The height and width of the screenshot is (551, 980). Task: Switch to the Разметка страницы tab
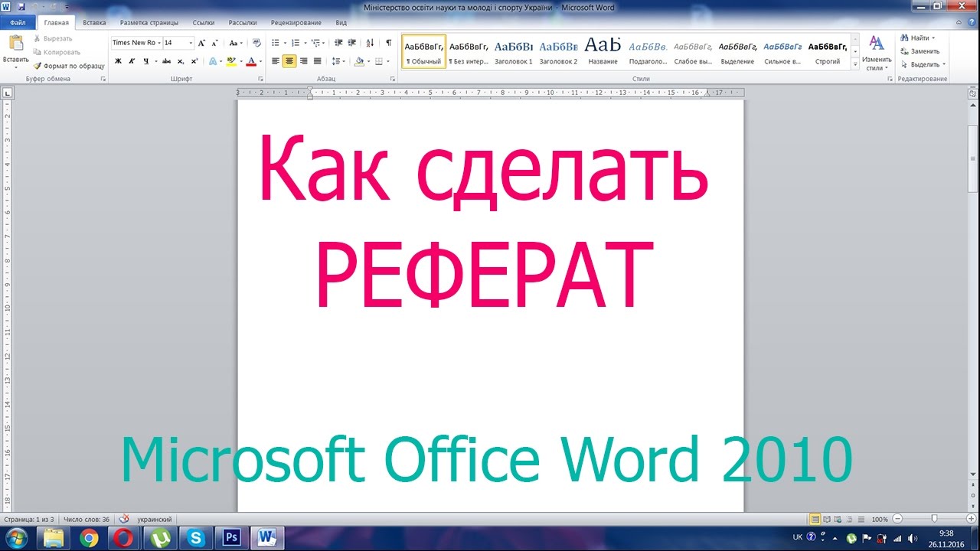pyautogui.click(x=149, y=23)
